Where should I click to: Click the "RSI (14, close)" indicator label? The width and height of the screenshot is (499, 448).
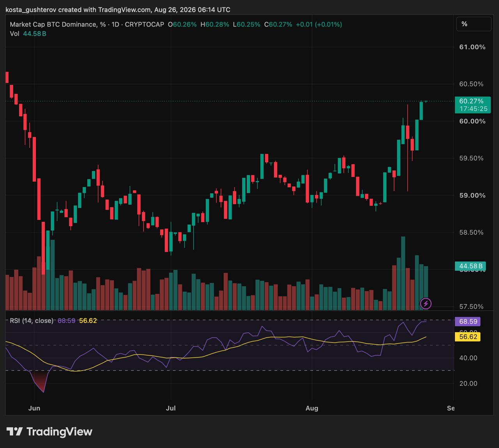tap(32, 321)
